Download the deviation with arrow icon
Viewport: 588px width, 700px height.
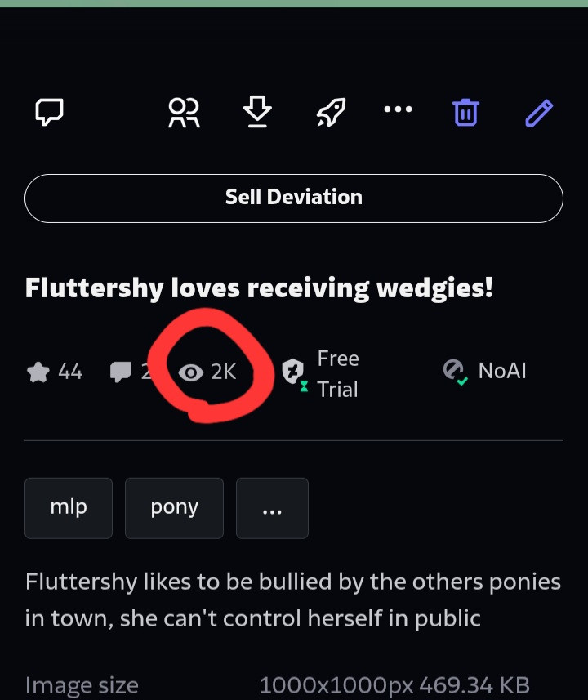point(257,111)
